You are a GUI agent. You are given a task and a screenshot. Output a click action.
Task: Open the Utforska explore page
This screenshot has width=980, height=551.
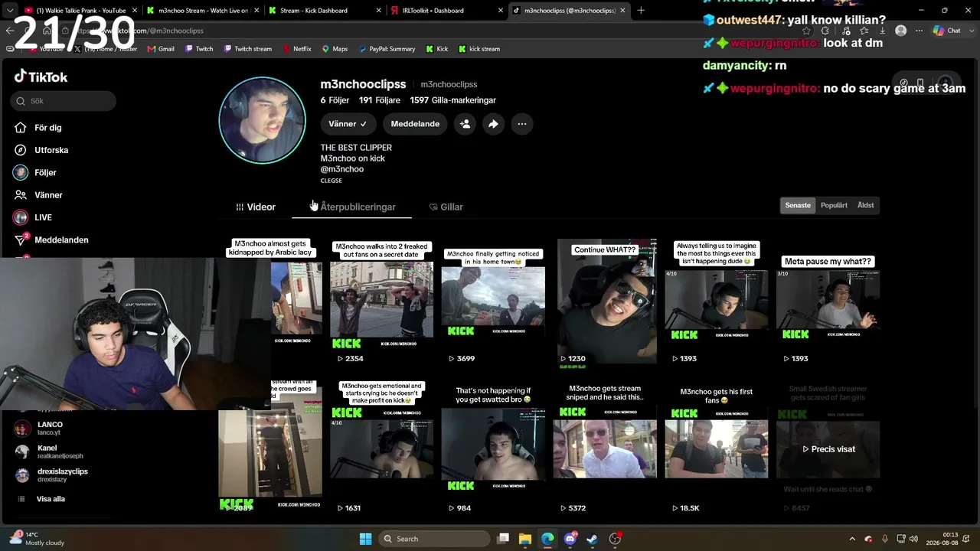42,150
